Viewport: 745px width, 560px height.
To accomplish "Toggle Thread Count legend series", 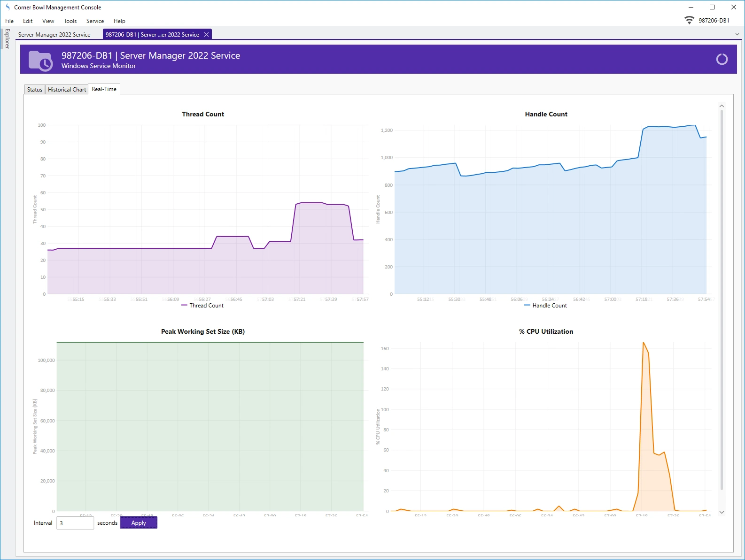I will pos(202,306).
